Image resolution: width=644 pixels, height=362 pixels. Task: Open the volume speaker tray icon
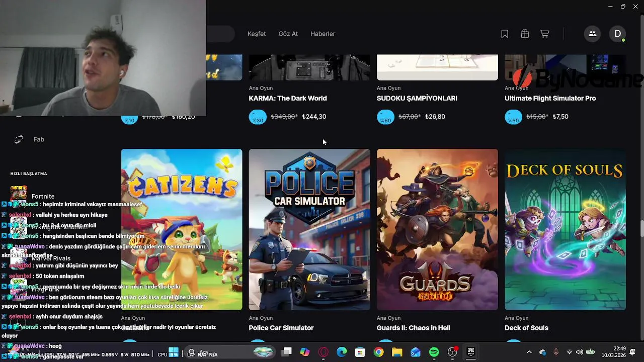point(579,352)
